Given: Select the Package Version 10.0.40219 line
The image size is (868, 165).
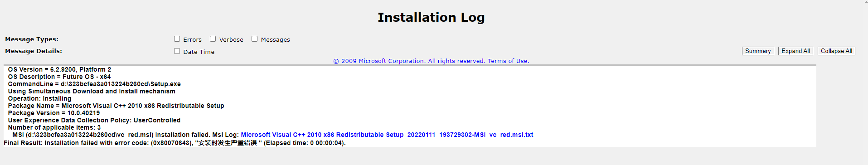Looking at the screenshot, I should coord(54,113).
